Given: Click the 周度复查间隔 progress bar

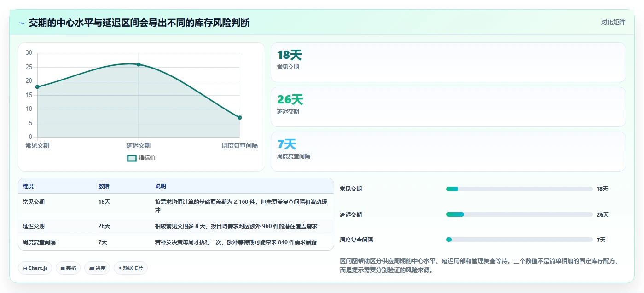Looking at the screenshot, I should tap(519, 240).
